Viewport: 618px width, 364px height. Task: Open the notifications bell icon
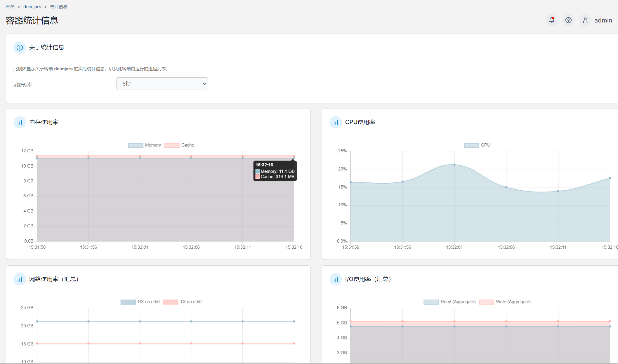pyautogui.click(x=551, y=20)
